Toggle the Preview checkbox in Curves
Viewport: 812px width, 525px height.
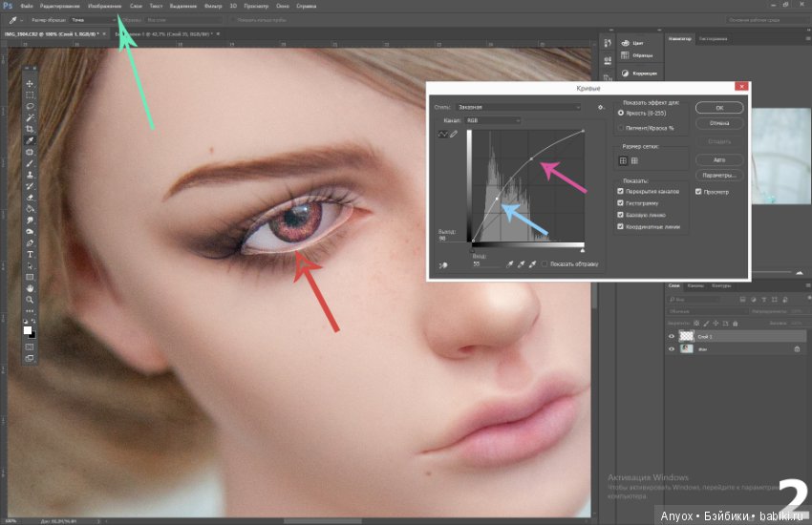(x=698, y=192)
